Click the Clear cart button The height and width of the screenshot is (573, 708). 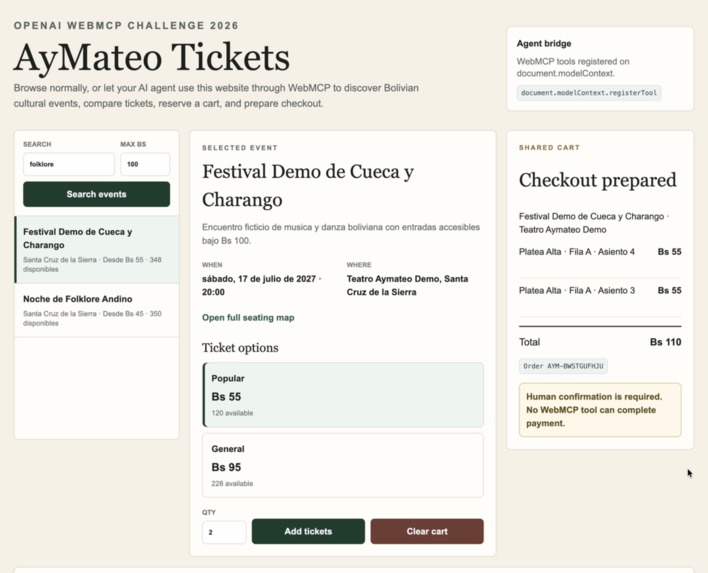tap(427, 531)
